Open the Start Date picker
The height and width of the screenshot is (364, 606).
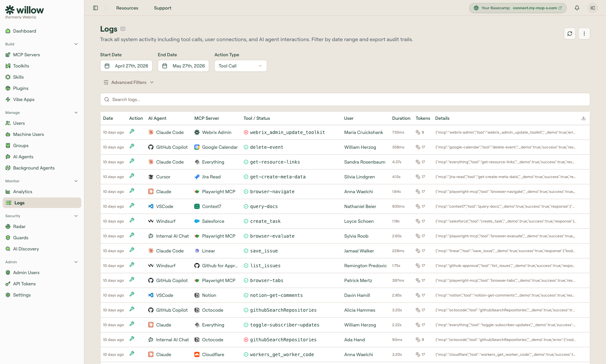(x=126, y=66)
